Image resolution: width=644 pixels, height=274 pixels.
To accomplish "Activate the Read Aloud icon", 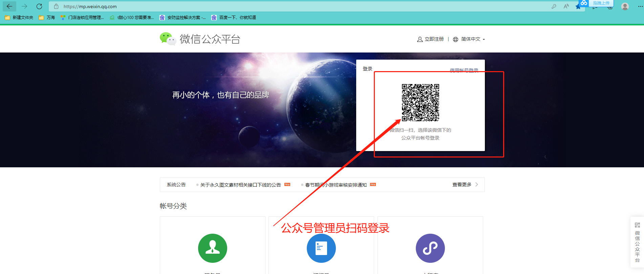I will click(x=566, y=6).
